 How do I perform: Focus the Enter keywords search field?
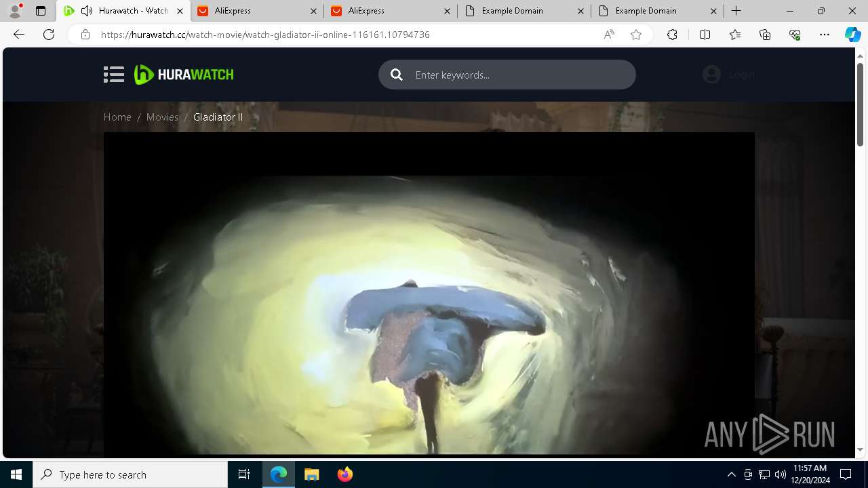(x=507, y=75)
